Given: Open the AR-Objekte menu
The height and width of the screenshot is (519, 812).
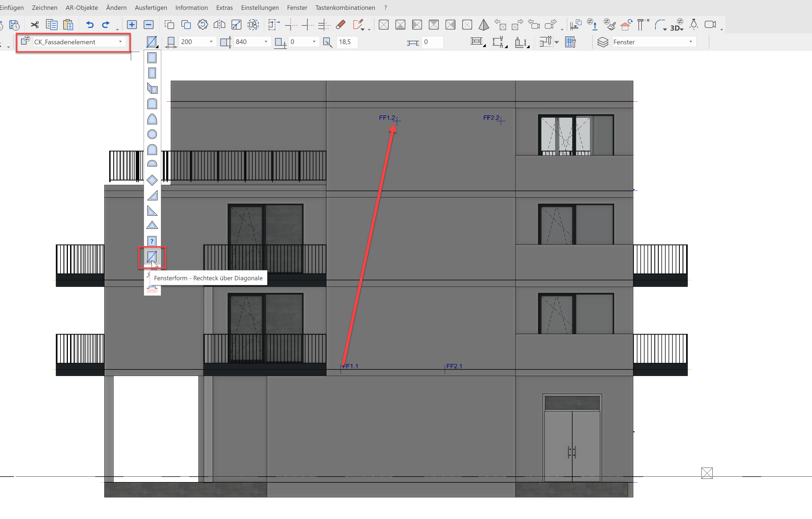Looking at the screenshot, I should tap(82, 7).
